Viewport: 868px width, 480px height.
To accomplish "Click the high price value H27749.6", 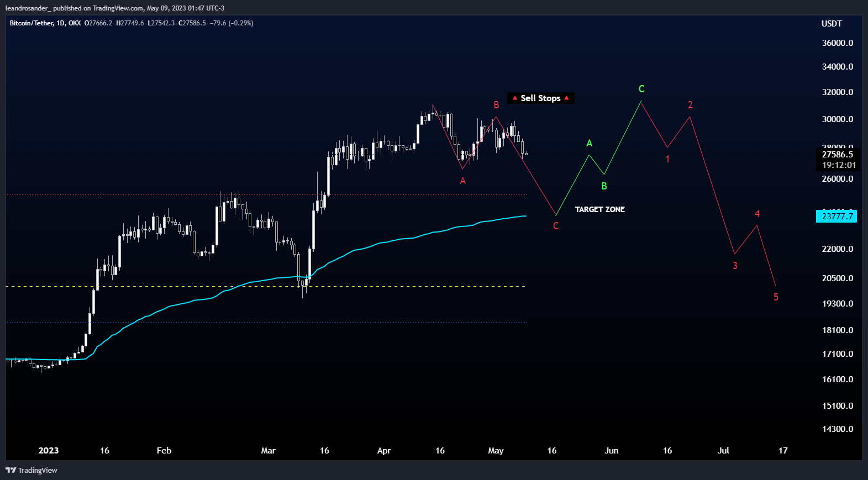I will coord(130,23).
